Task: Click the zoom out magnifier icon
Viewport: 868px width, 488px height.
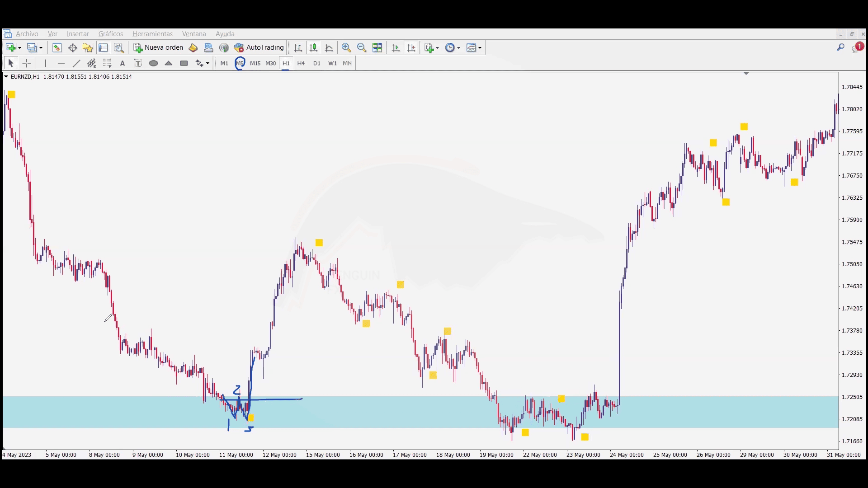Action: tap(362, 47)
